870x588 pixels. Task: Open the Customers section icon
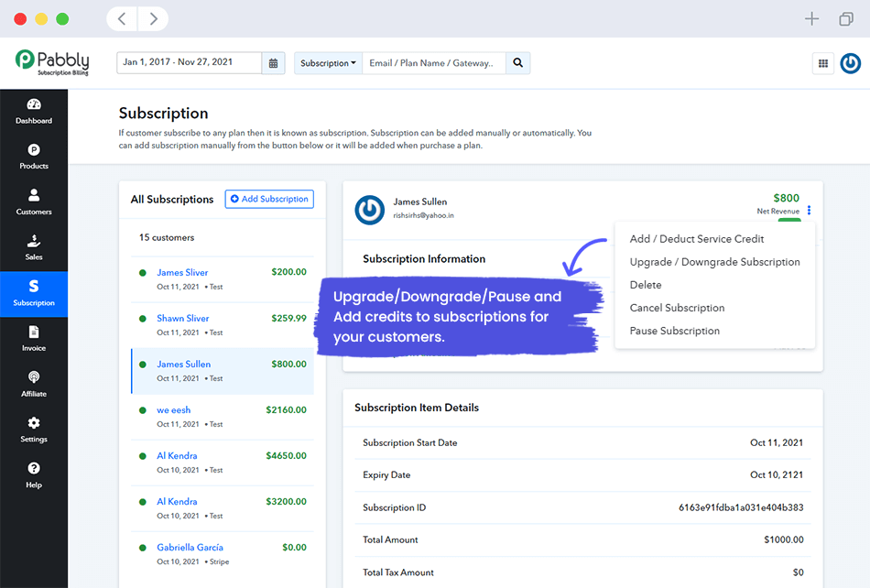pos(34,196)
